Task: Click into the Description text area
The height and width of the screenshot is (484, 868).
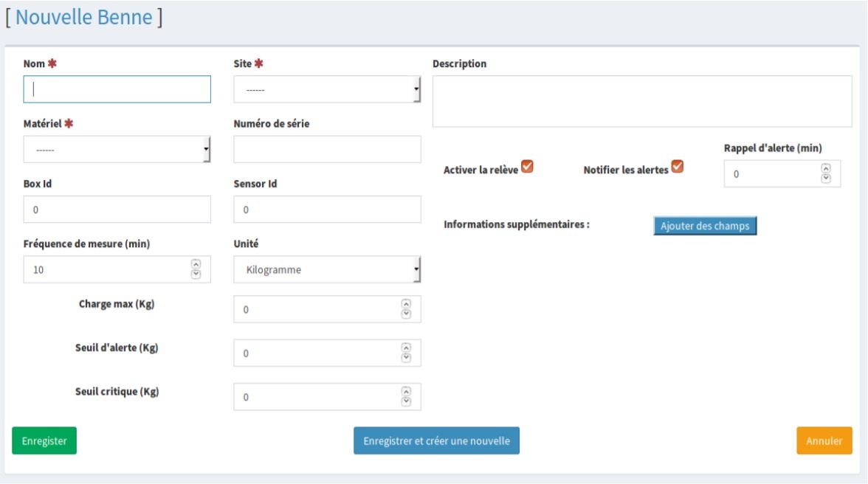Action: click(x=641, y=101)
